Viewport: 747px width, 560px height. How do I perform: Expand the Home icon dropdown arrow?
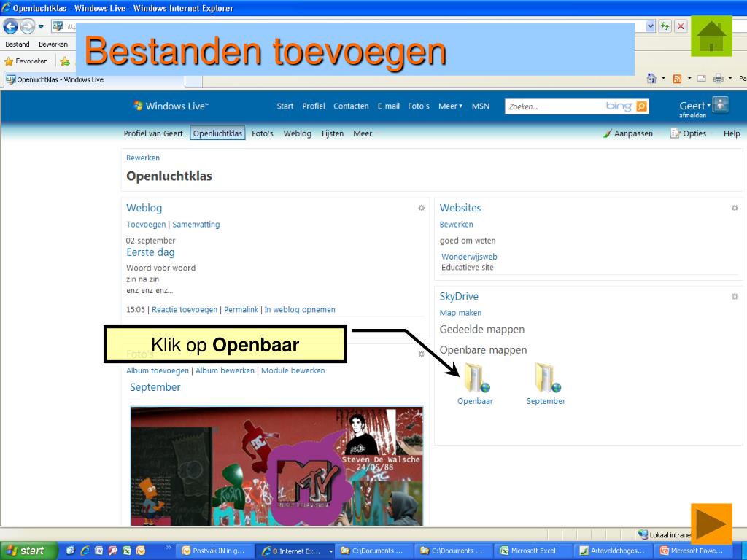coord(663,79)
